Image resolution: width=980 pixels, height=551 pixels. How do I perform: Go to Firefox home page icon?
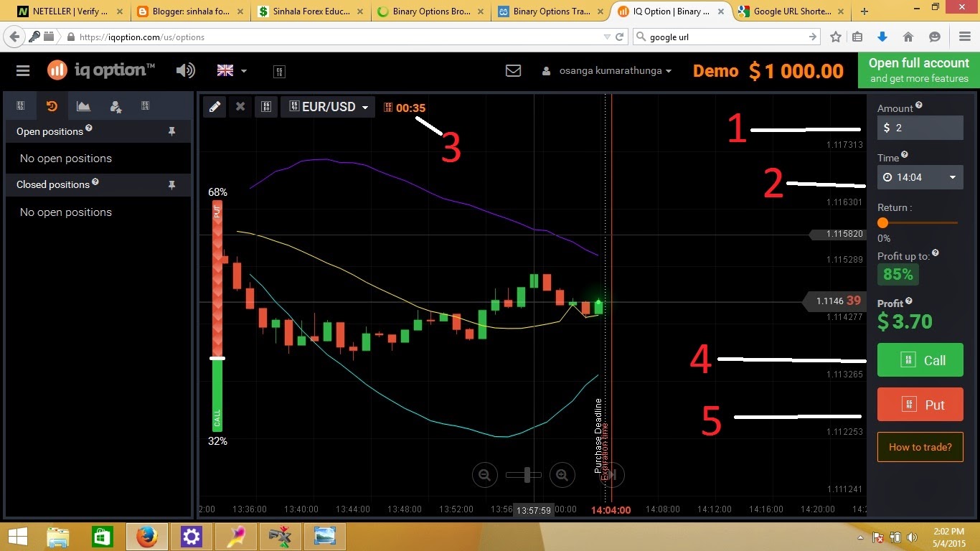click(x=908, y=37)
